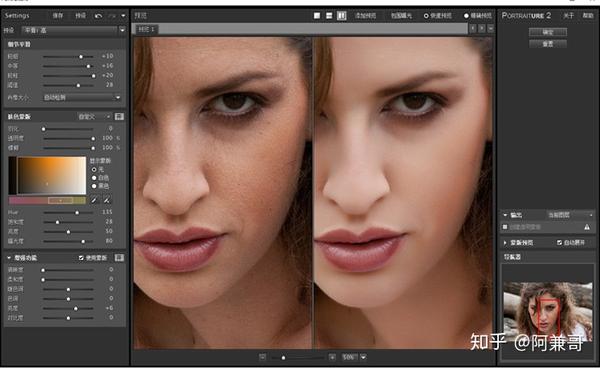Image resolution: width=600 pixels, height=369 pixels.
Task: Select the black show-mask radio option
Action: pyautogui.click(x=94, y=186)
